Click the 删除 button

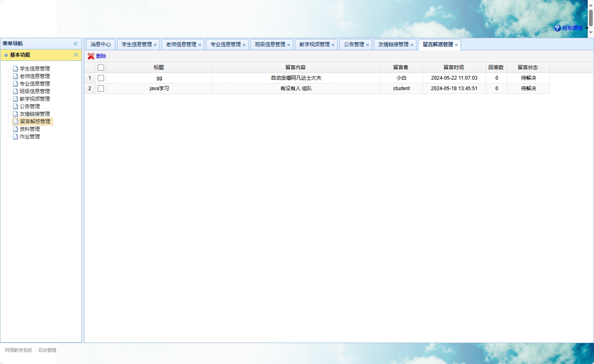point(101,56)
